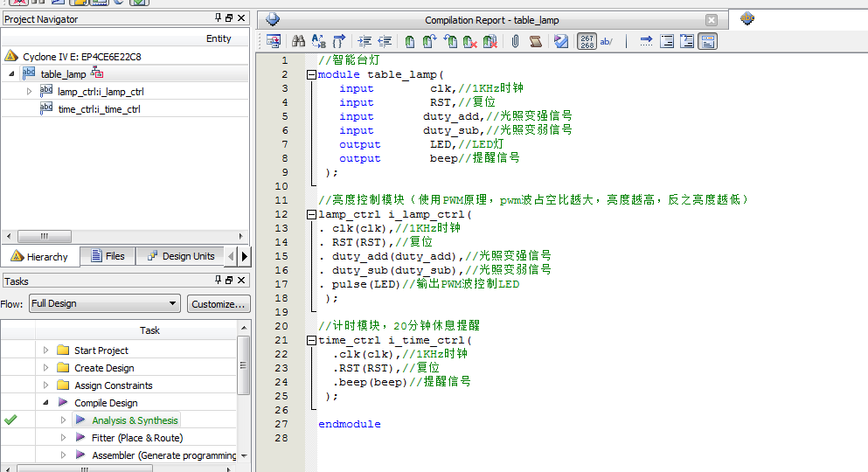Viewport: 868px width, 472px height.
Task: Toggle the highlighted rightmost editor toolbar icon
Action: tap(707, 41)
